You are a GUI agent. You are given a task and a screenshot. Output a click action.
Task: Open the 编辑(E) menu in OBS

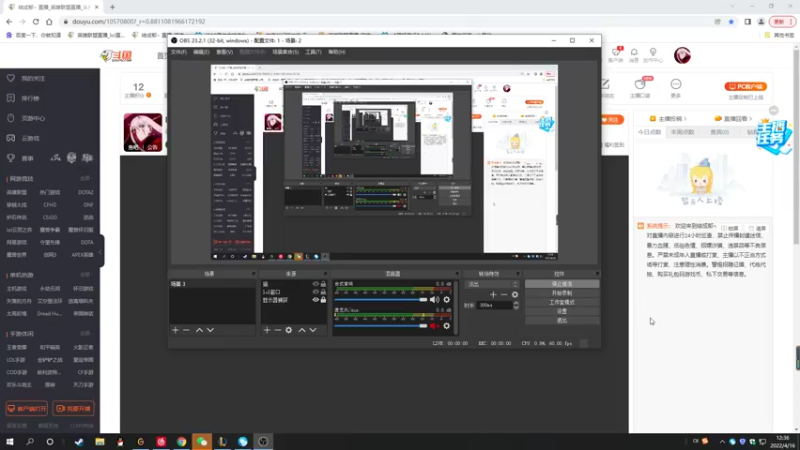201,52
